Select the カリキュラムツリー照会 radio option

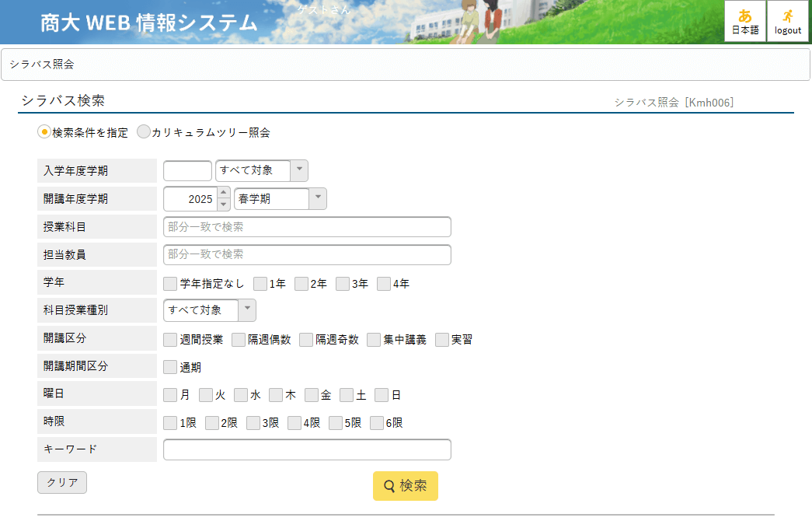point(144,132)
